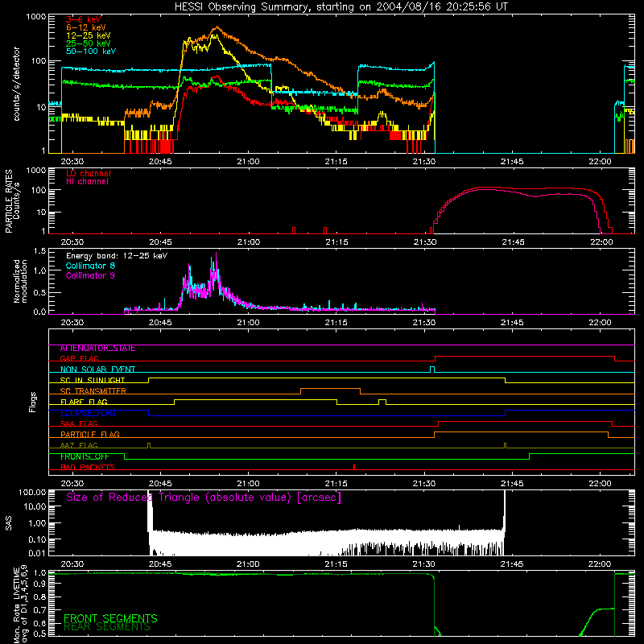This screenshot has height=644, width=644.
Task: Click the "Normalized modulation" axis label
Action: click(x=21, y=281)
